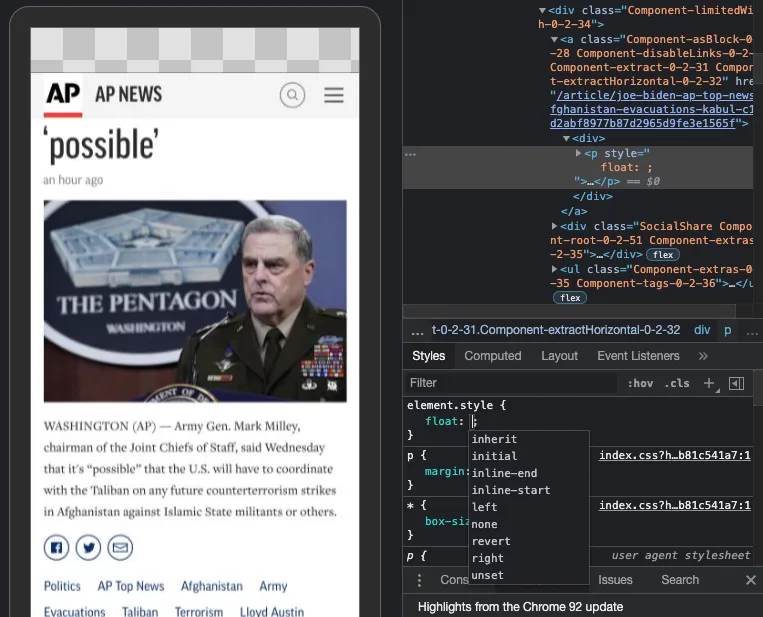Choose 'left' float value suggestion
The width and height of the screenshot is (763, 617).
(x=529, y=508)
